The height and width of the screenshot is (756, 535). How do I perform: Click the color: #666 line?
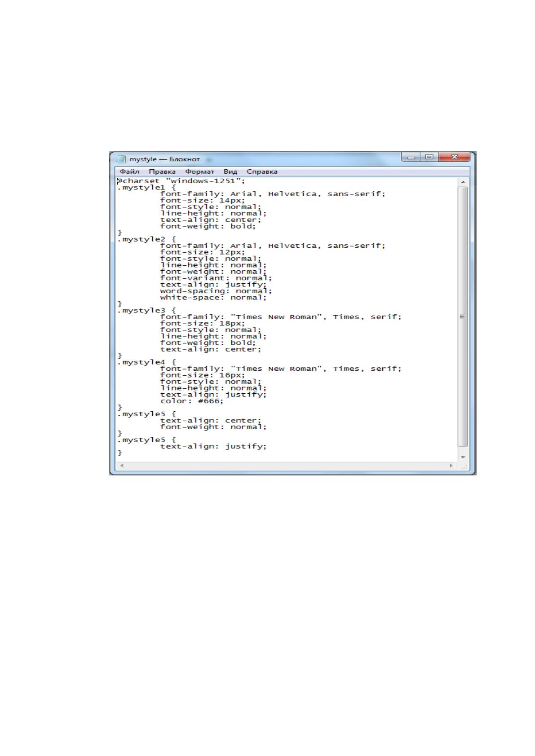pyautogui.click(x=192, y=401)
